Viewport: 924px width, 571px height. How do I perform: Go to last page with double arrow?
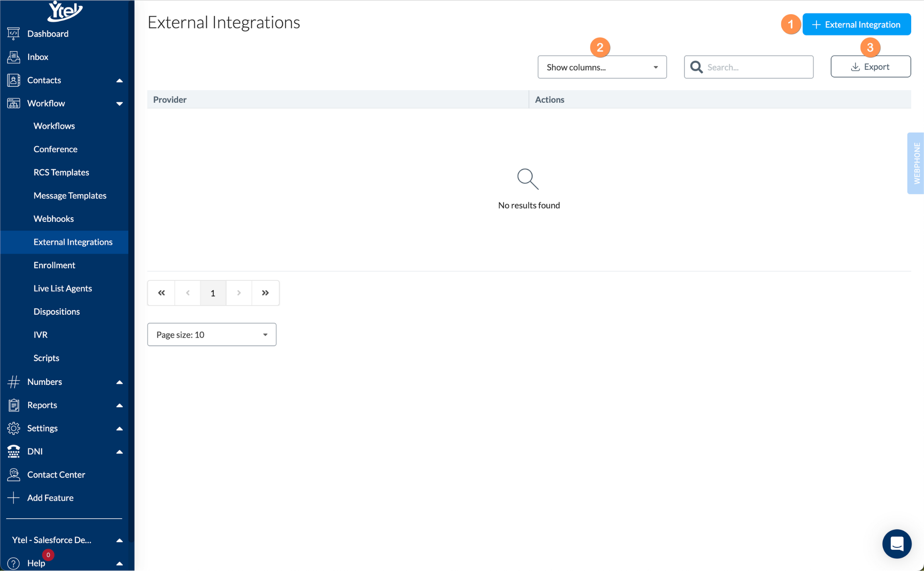tap(265, 293)
